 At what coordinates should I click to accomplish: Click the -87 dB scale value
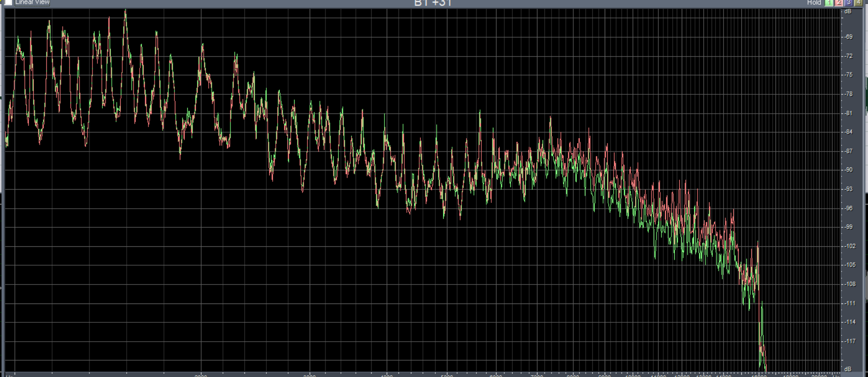849,151
